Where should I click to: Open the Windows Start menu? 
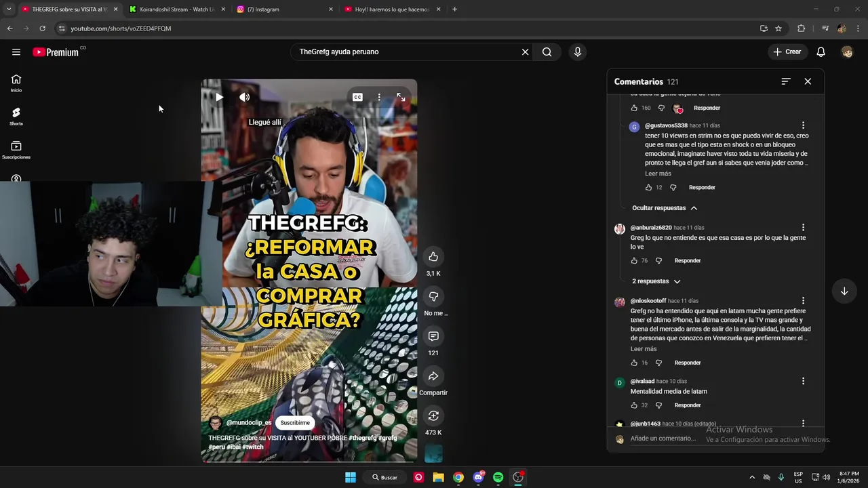[x=351, y=477]
